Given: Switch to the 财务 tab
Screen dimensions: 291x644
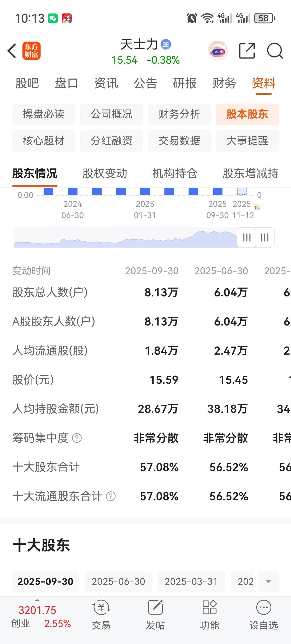Looking at the screenshot, I should (x=224, y=83).
